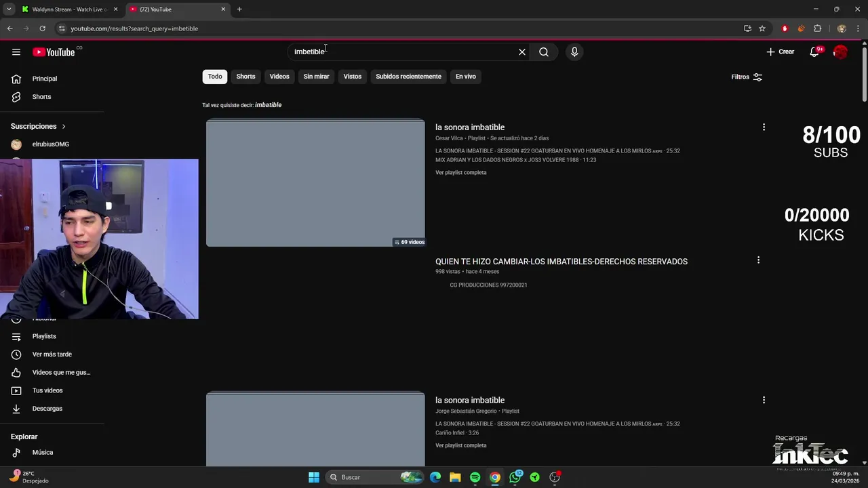This screenshot has width=868, height=488.
Task: Open the Cesar Vilca channel link
Action: click(448, 138)
